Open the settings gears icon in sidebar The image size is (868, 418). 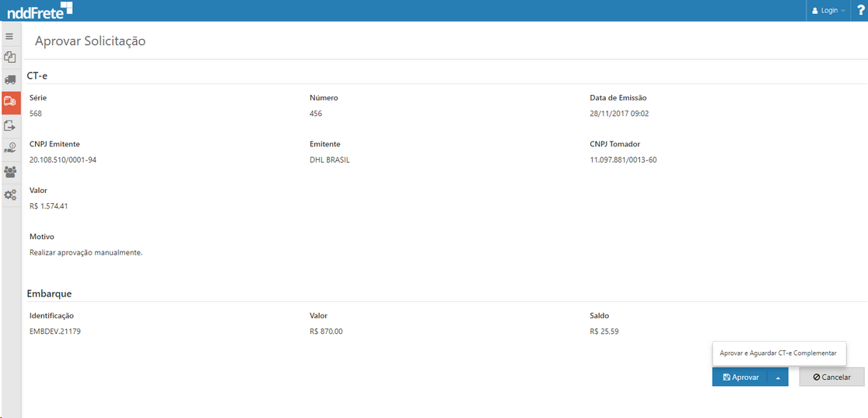pos(10,195)
